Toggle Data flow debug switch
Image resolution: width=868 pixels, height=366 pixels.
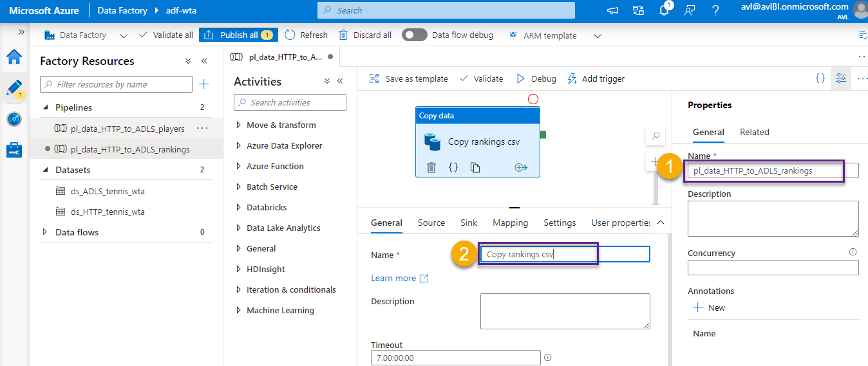[414, 35]
